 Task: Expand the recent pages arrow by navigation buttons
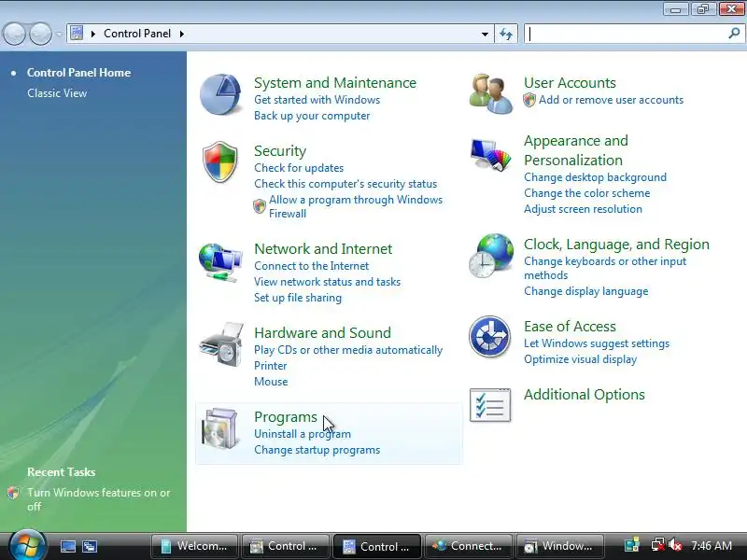coord(59,34)
